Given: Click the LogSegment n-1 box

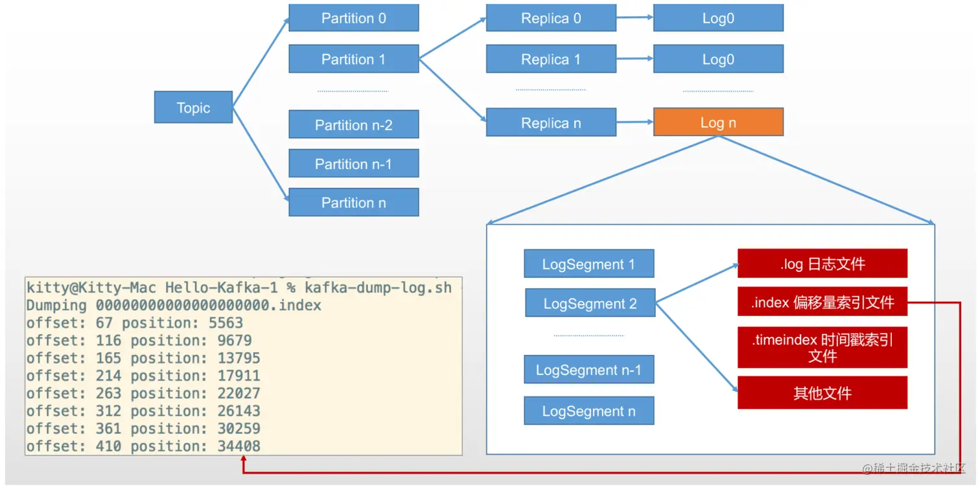Looking at the screenshot, I should [589, 370].
